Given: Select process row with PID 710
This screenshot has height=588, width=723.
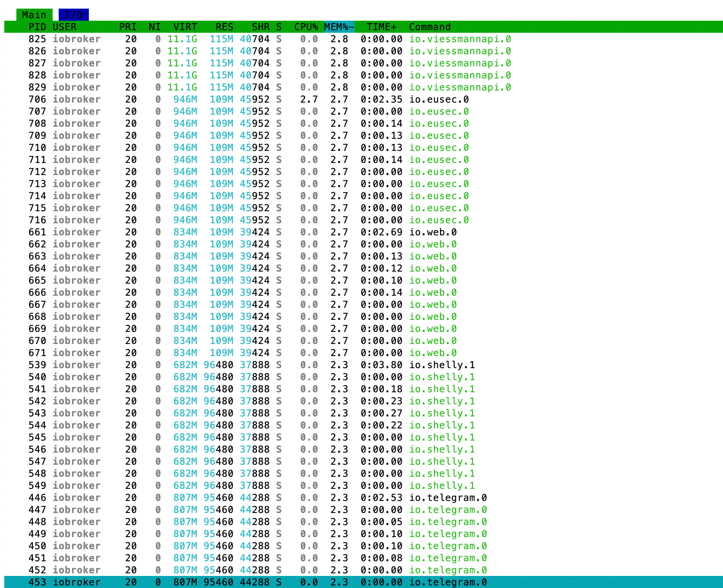Looking at the screenshot, I should (363, 147).
